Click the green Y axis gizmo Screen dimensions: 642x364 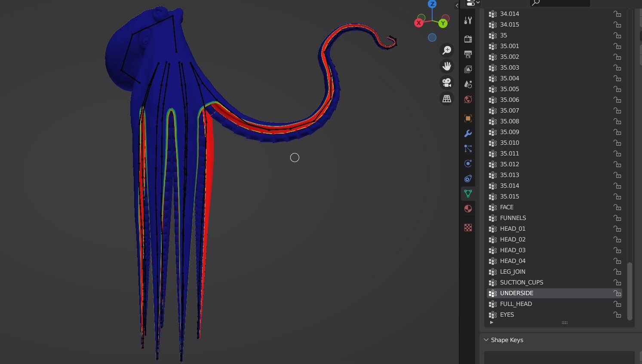(x=442, y=23)
